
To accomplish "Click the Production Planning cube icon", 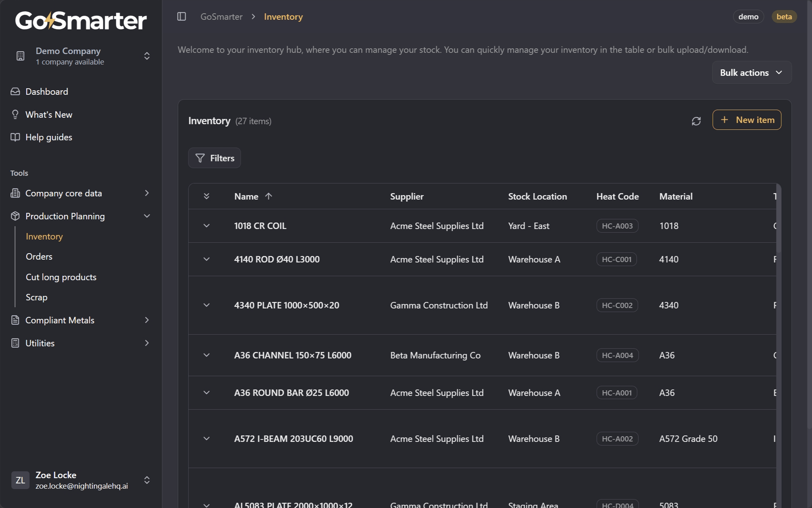I will coord(15,216).
